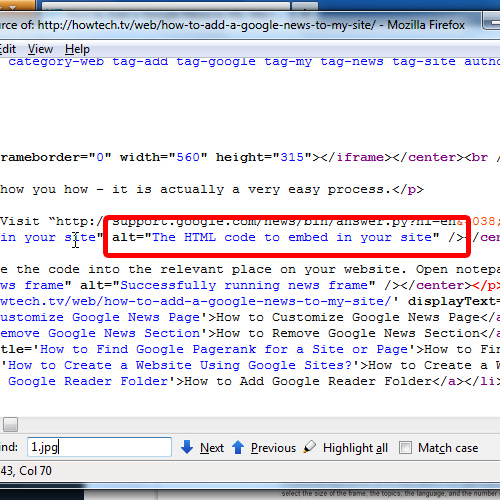The image size is (500, 500).
Task: Click the blue down arrow Next icon
Action: click(187, 447)
